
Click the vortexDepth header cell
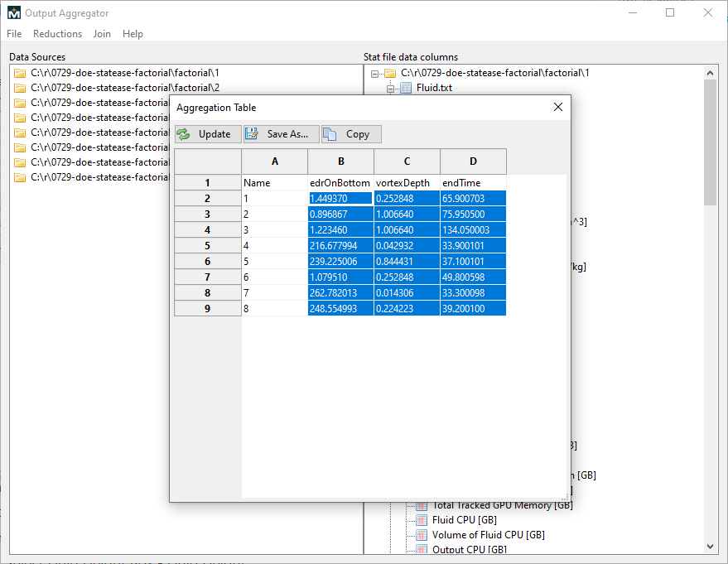pyautogui.click(x=407, y=183)
